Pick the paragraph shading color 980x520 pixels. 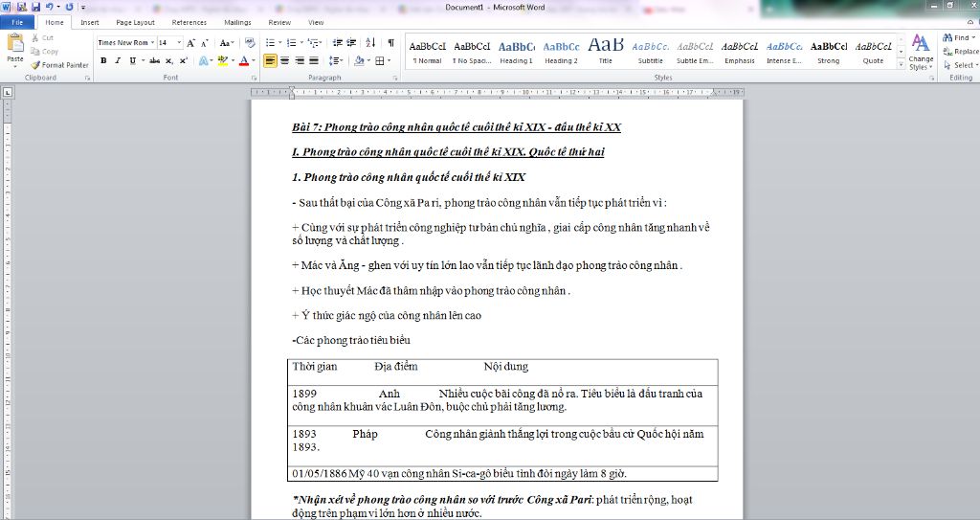[359, 60]
